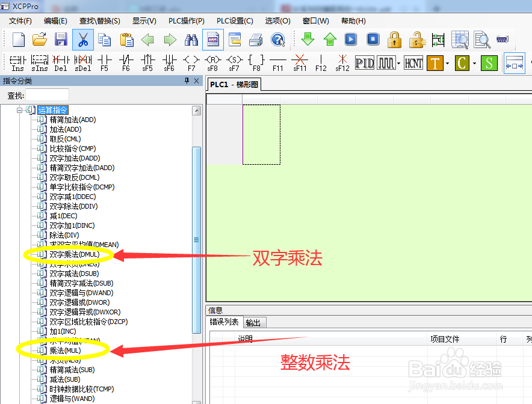Open the 选项(O) menu

point(278,21)
